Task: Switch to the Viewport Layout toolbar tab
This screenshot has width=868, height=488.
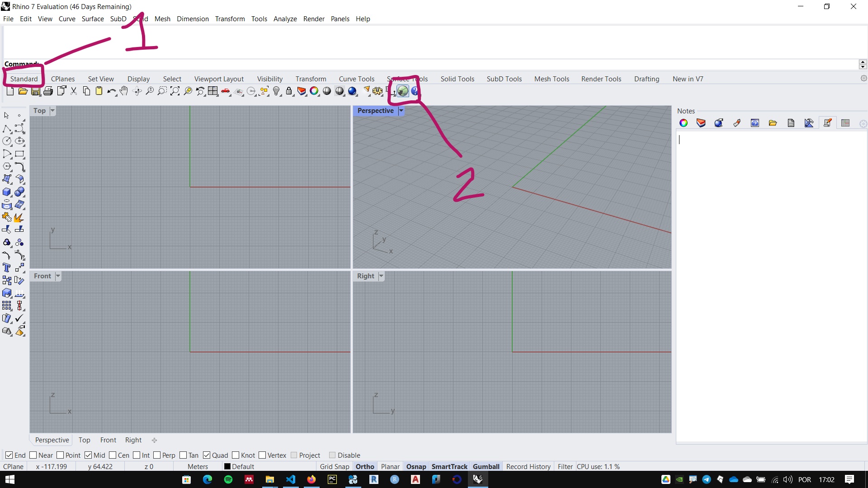Action: click(x=219, y=79)
